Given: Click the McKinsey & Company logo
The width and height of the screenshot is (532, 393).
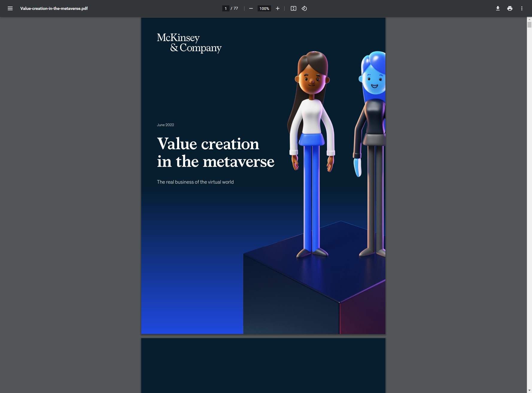Looking at the screenshot, I should point(189,43).
